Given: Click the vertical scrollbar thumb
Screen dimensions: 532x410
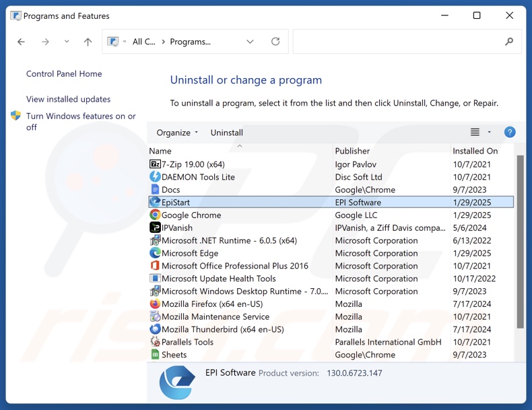Looking at the screenshot, I should click(520, 242).
